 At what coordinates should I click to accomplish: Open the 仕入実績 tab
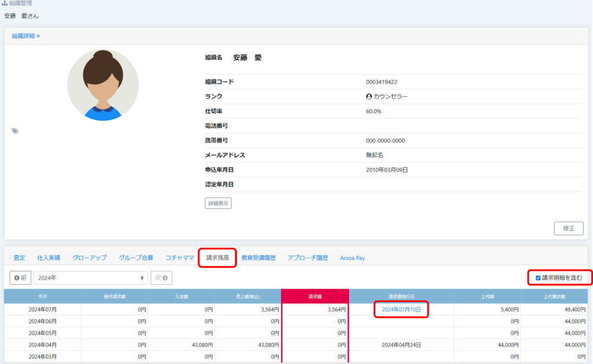[x=49, y=258]
